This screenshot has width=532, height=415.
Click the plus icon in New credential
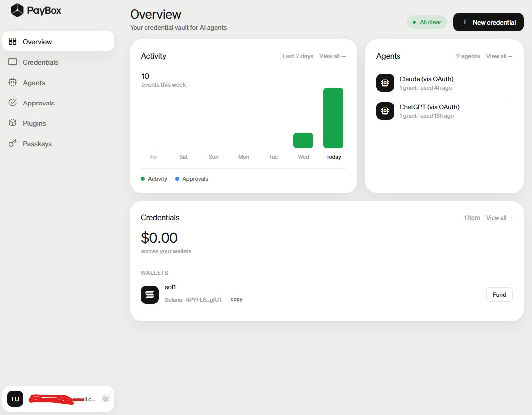(x=465, y=22)
